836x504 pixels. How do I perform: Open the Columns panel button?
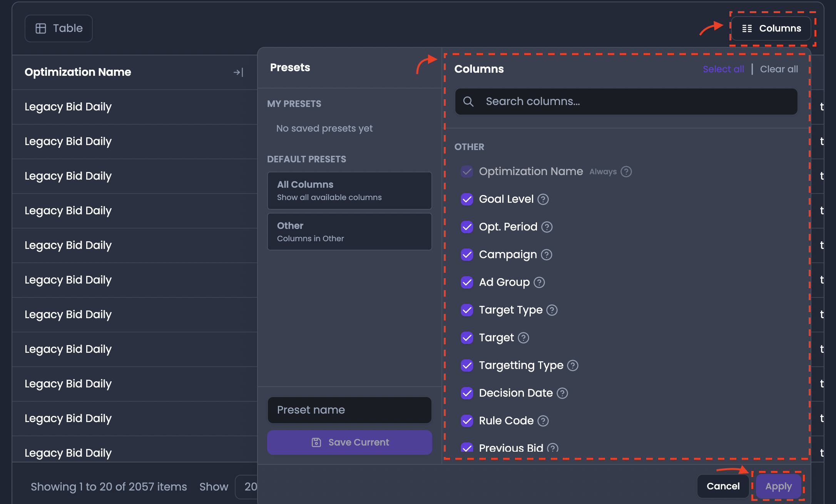coord(771,28)
